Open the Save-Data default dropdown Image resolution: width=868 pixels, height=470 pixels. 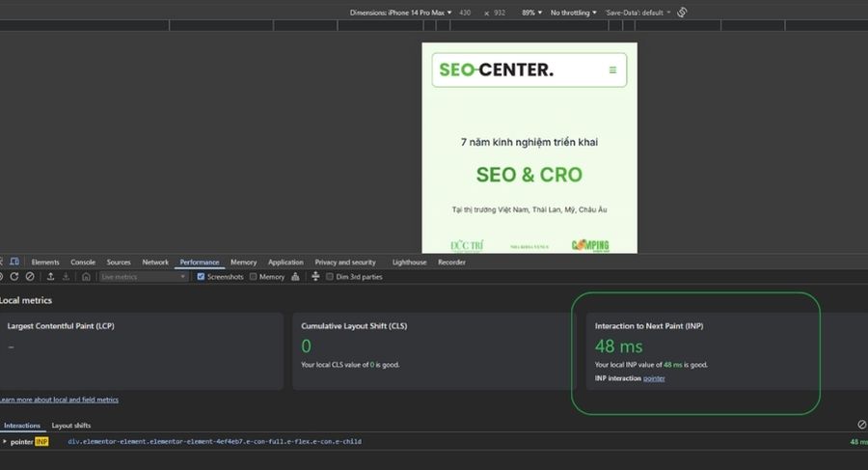click(x=637, y=13)
